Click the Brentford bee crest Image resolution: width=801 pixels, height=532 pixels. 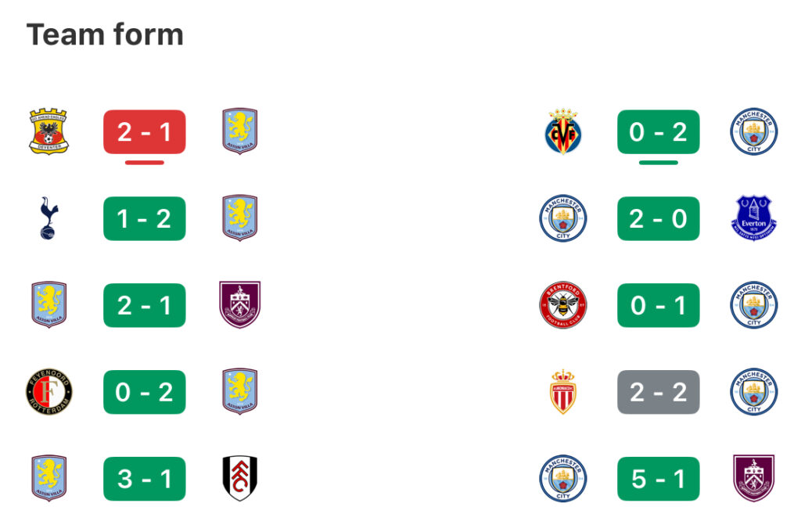(562, 305)
